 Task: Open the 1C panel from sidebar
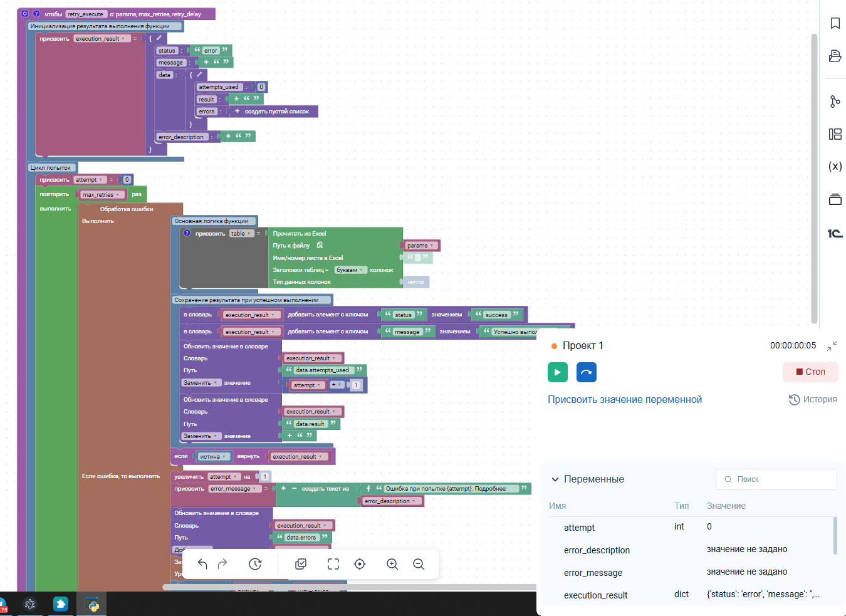pyautogui.click(x=835, y=233)
